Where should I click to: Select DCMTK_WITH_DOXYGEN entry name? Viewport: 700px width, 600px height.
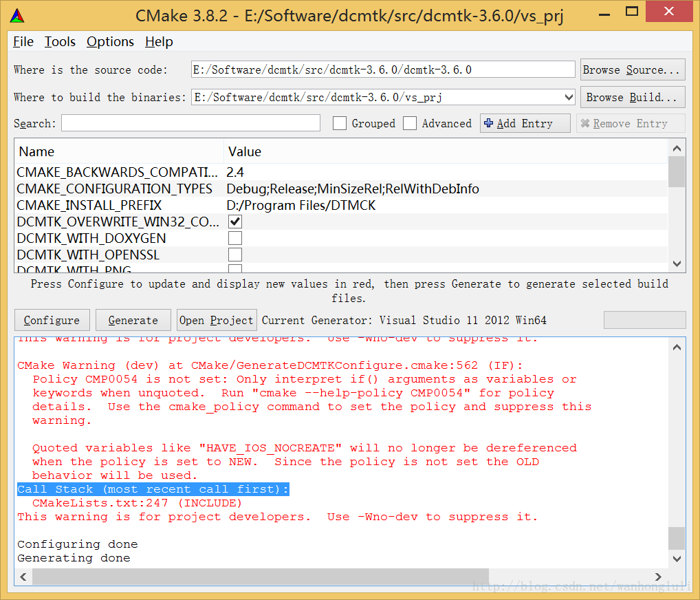91,239
